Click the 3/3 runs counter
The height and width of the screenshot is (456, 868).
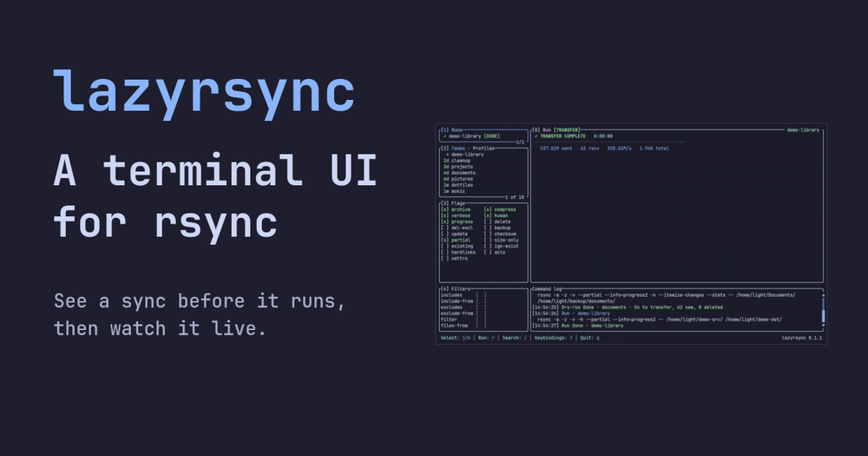pyautogui.click(x=520, y=142)
